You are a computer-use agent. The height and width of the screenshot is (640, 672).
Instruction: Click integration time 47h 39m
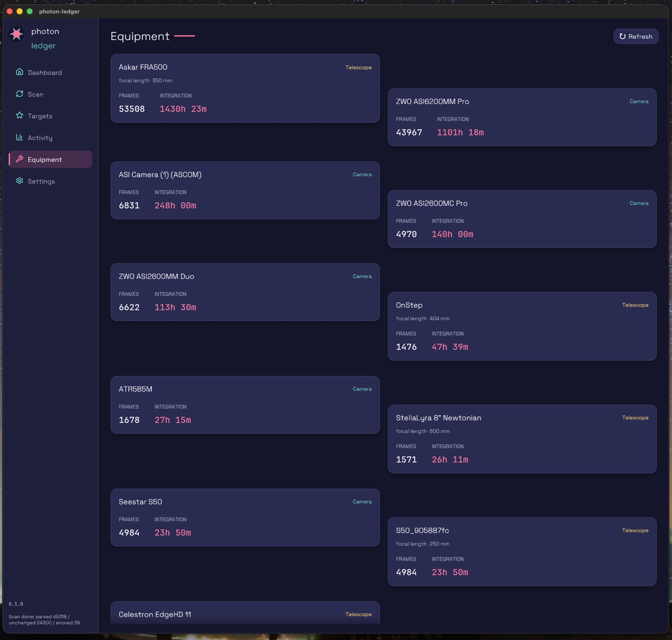(450, 347)
